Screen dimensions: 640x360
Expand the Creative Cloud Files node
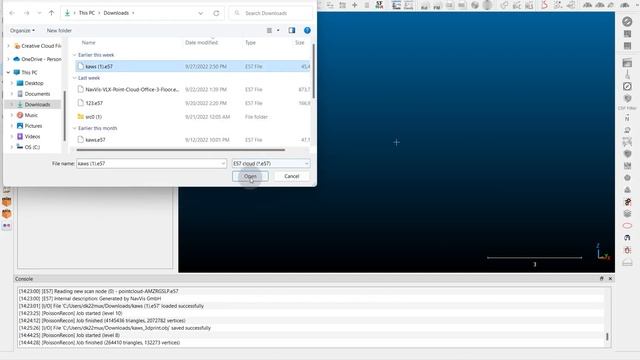tap(8, 46)
